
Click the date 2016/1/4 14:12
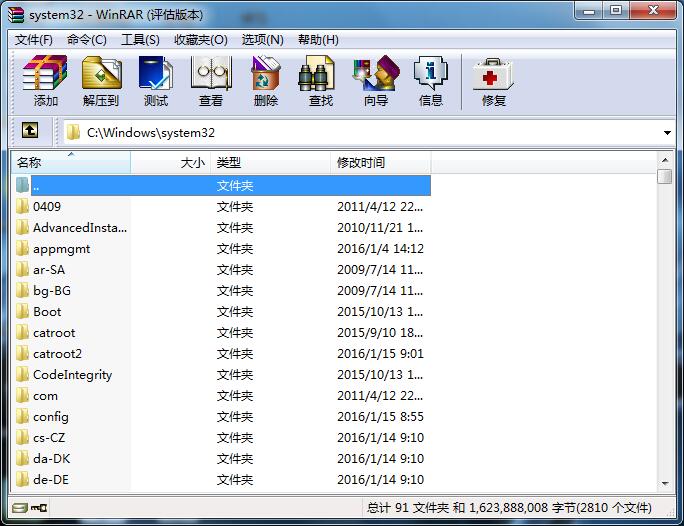tap(380, 249)
